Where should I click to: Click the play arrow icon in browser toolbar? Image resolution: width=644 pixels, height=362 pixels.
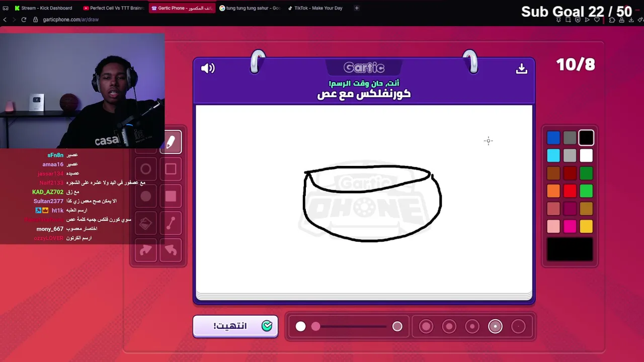587,20
